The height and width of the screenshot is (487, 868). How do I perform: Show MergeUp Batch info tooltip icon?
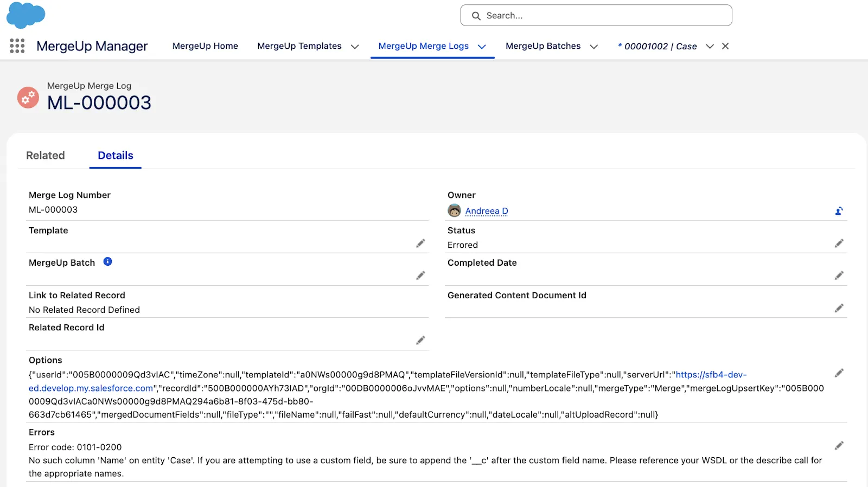click(107, 262)
